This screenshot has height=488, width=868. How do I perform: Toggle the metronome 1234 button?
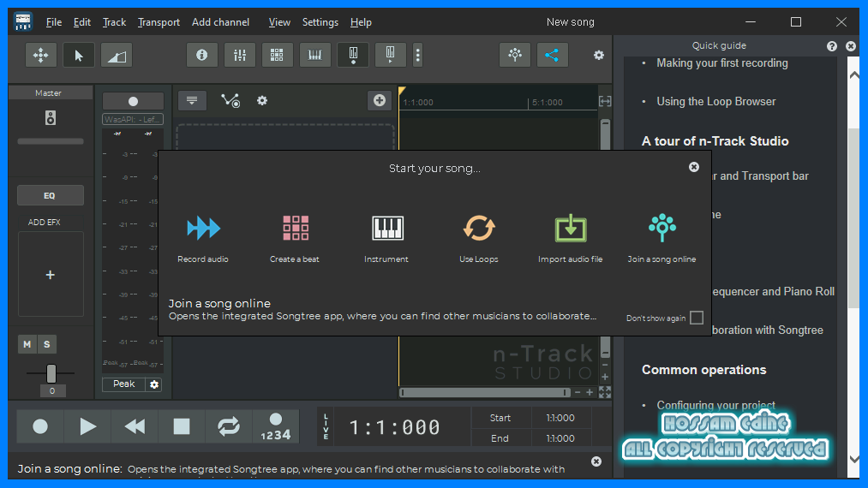click(x=276, y=426)
